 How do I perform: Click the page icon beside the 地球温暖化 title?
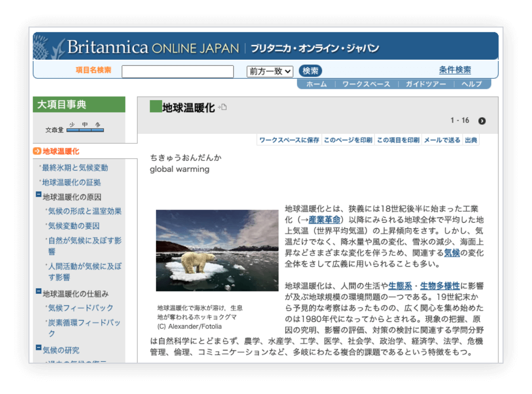pos(222,107)
